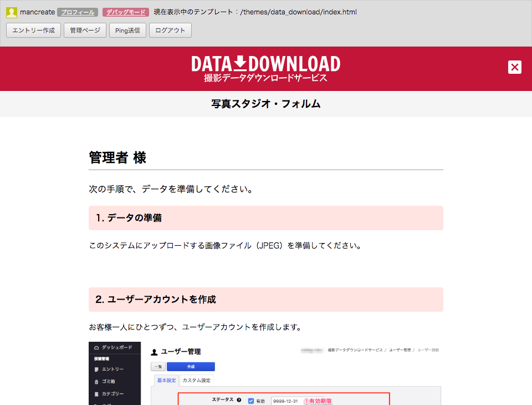This screenshot has height=405, width=532.
Task: Click the エントリー icon in the sidebar
Action: (x=97, y=369)
